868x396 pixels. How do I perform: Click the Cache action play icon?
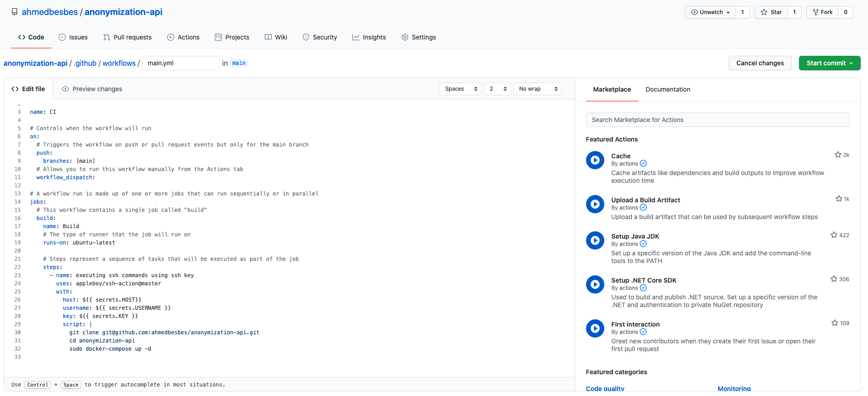[595, 160]
